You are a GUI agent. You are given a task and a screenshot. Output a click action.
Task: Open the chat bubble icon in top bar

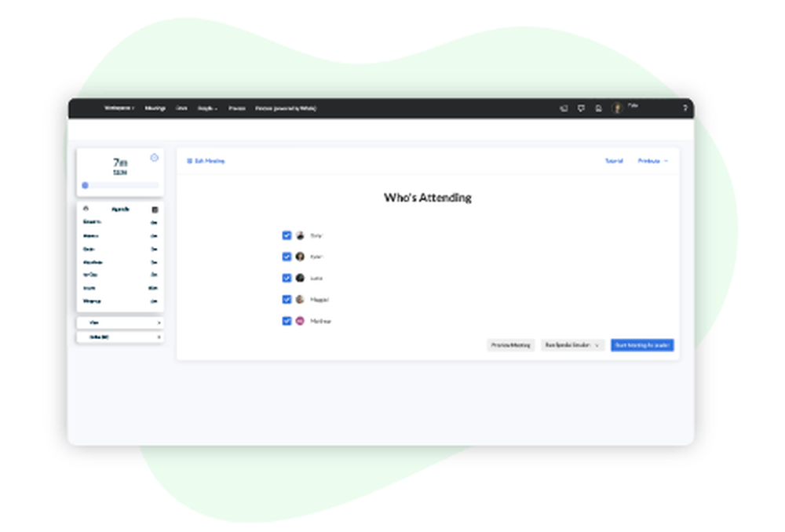[581, 108]
